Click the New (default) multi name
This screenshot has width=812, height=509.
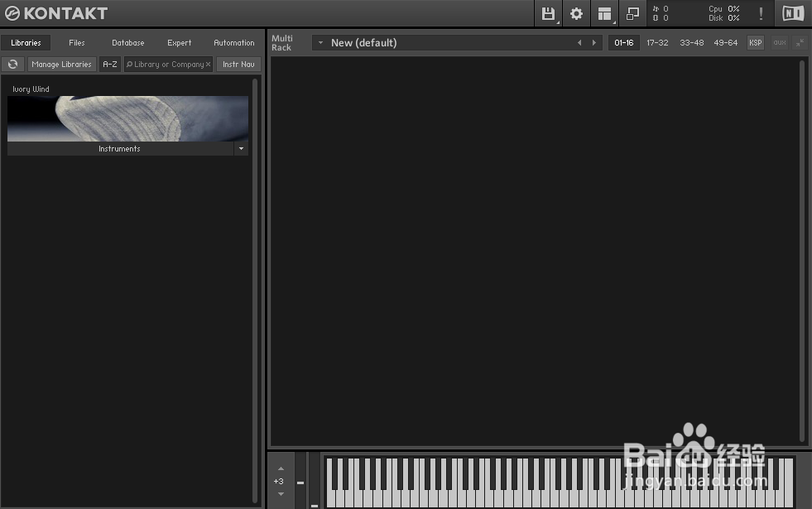pyautogui.click(x=364, y=42)
